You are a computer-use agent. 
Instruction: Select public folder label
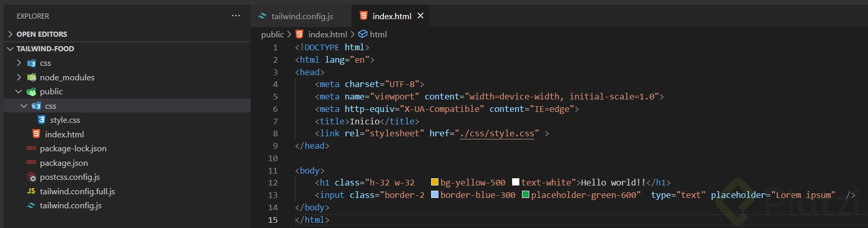pos(51,91)
